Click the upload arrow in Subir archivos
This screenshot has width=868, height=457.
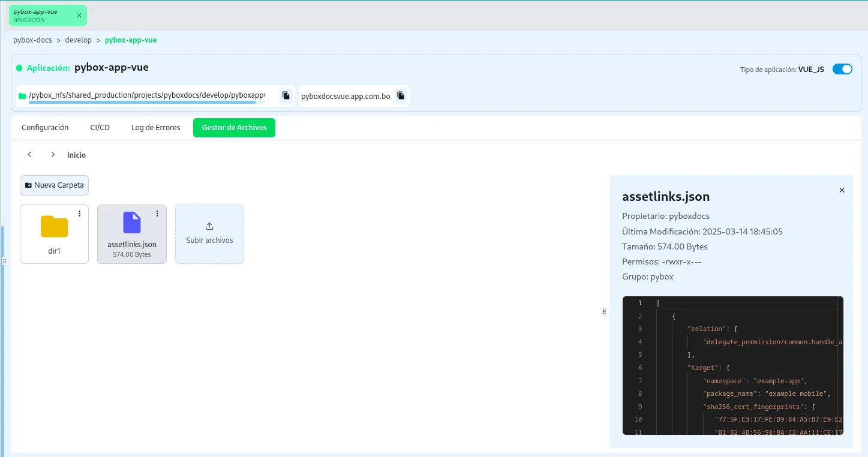(x=209, y=226)
